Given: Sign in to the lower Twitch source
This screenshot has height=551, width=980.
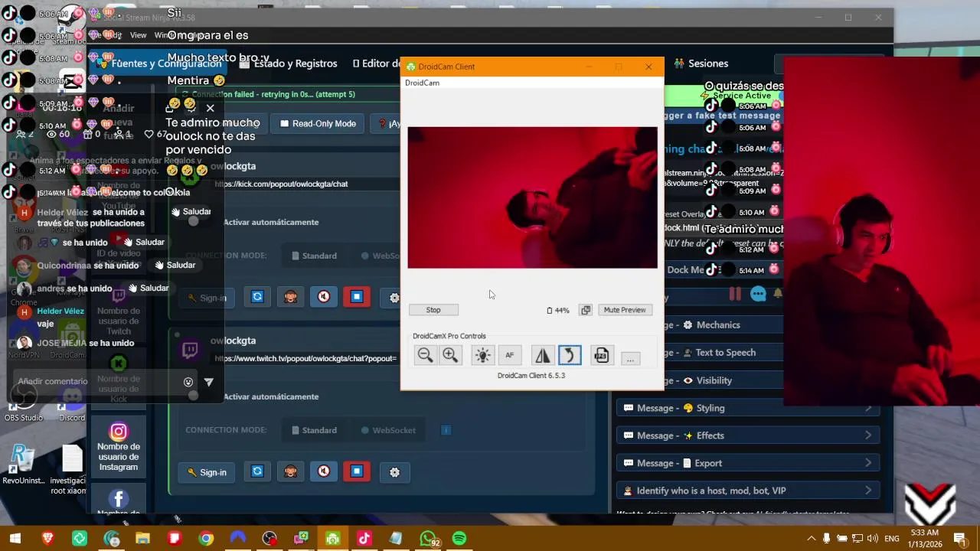Looking at the screenshot, I should [x=207, y=472].
